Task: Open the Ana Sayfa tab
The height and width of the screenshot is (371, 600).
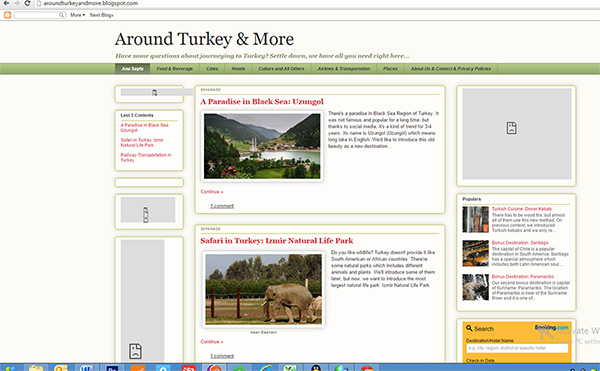Action: tap(132, 68)
